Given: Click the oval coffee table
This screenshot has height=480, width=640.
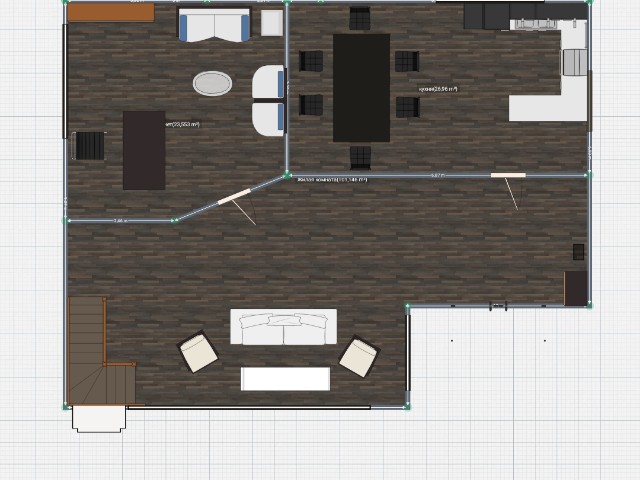Looking at the screenshot, I should coord(212,83).
